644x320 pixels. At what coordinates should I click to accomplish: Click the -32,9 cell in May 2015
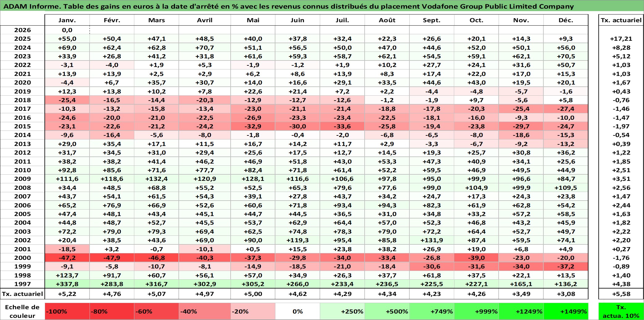click(x=253, y=126)
